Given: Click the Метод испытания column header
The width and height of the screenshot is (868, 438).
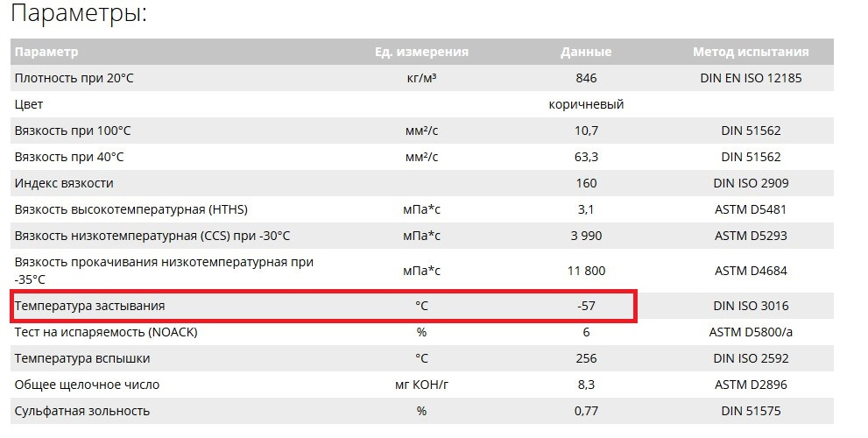Looking at the screenshot, I should [751, 52].
